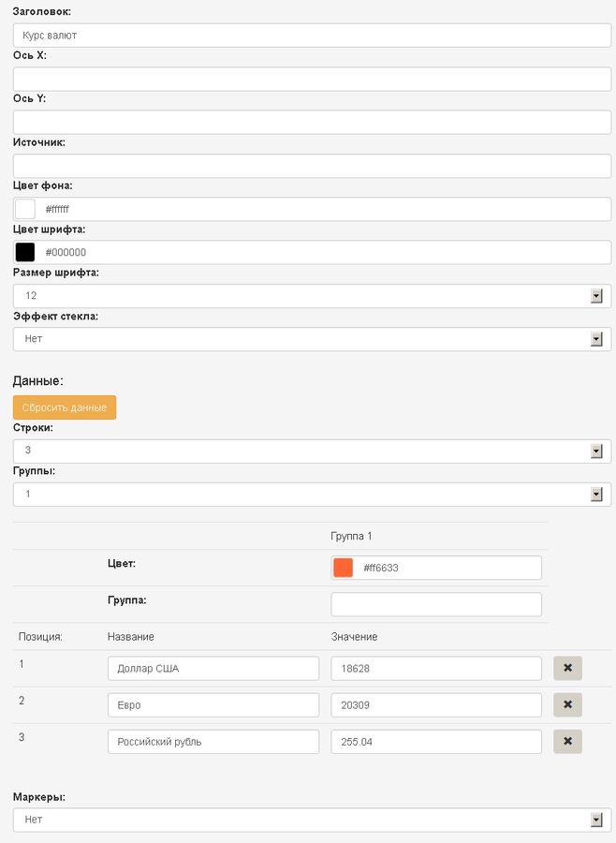Open the black Цвет шрифта swatch
The image size is (616, 843).
(x=25, y=252)
